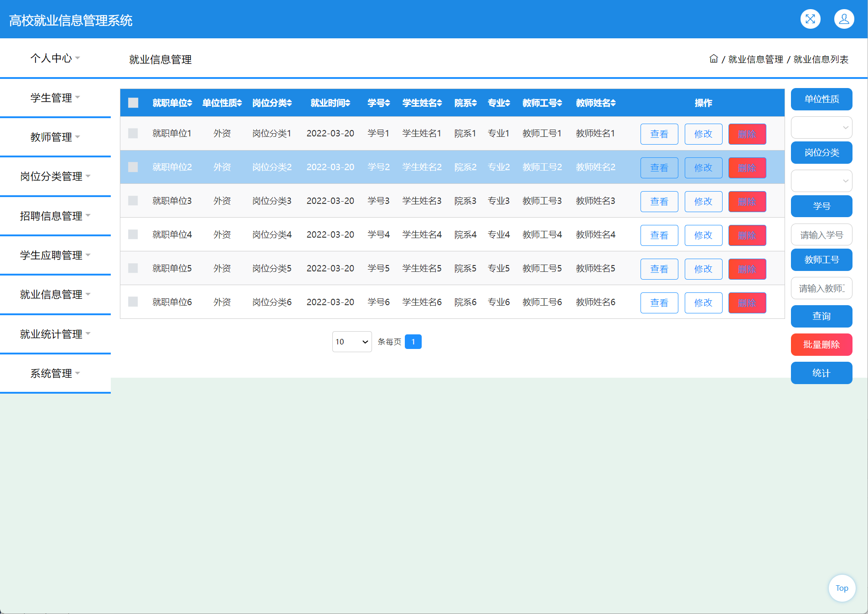
Task: Check the row for 就职单位2
Action: (133, 167)
